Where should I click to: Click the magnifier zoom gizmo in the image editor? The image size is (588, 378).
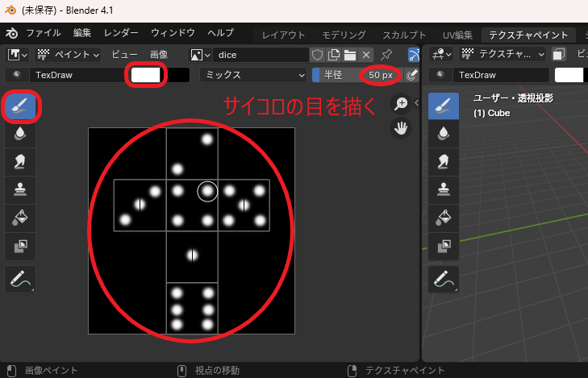point(401,103)
